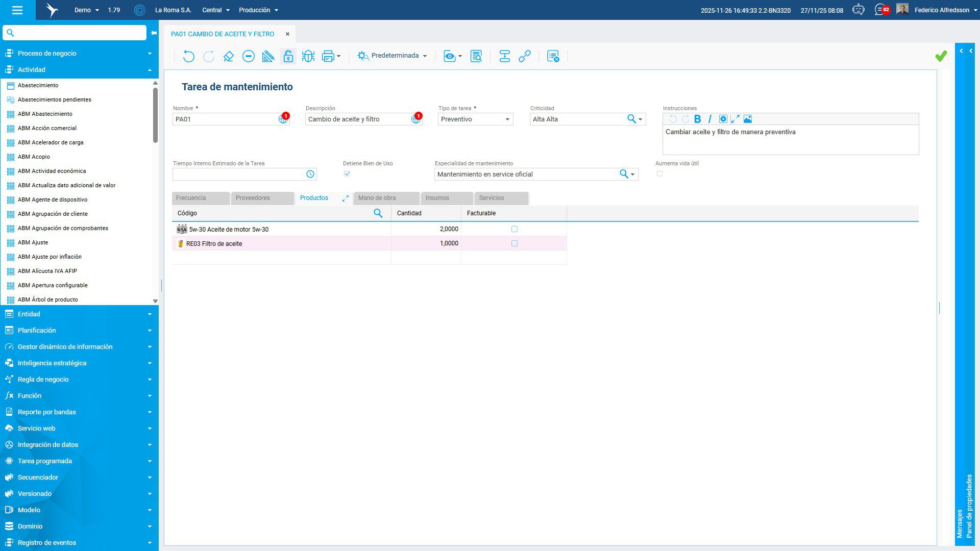Screen dimensions: 980x551
Task: Click the sidebar search input field
Action: click(x=79, y=33)
